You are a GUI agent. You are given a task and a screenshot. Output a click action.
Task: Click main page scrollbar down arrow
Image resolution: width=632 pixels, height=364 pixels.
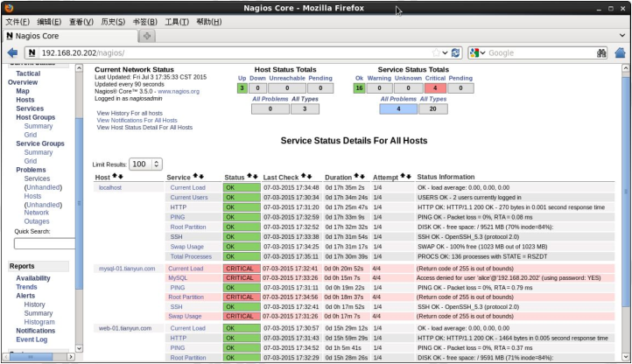click(626, 357)
